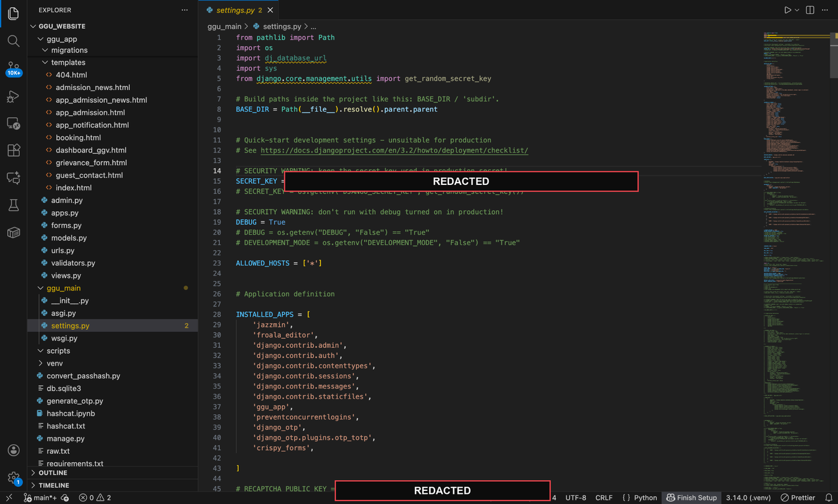Open models.py in ggu_app
Viewport: 838px width, 504px height.
click(x=69, y=238)
